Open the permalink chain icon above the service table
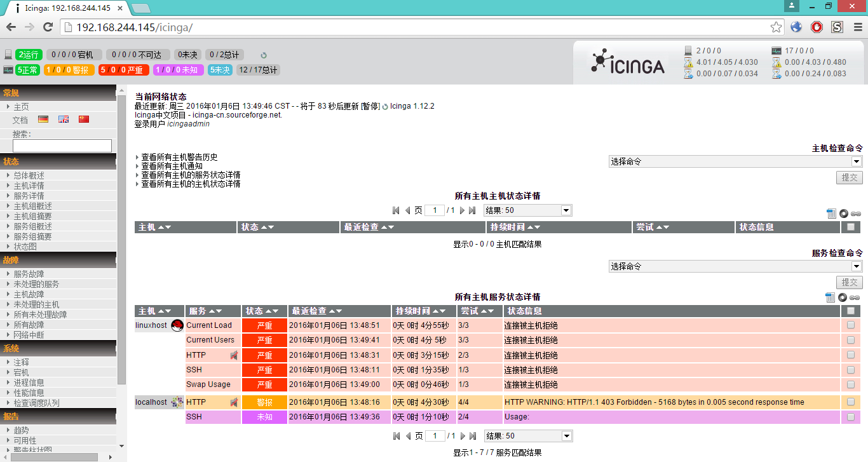 (855, 297)
